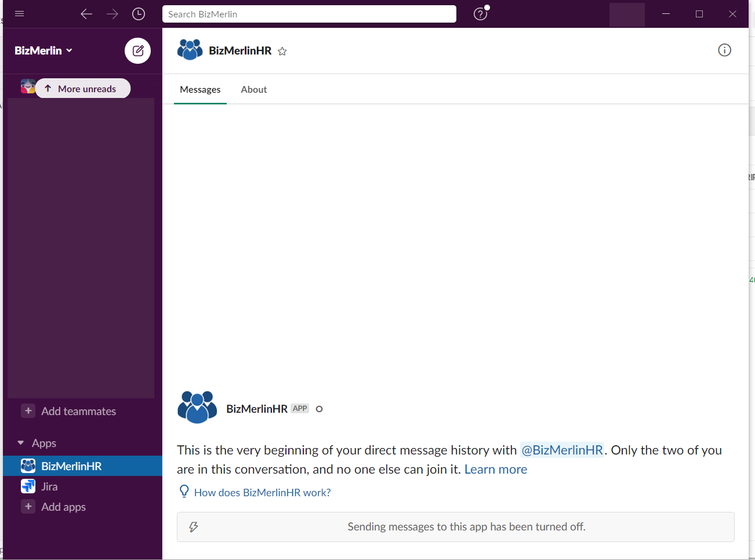Show conversation details info icon
The width and height of the screenshot is (755, 560).
coord(724,50)
